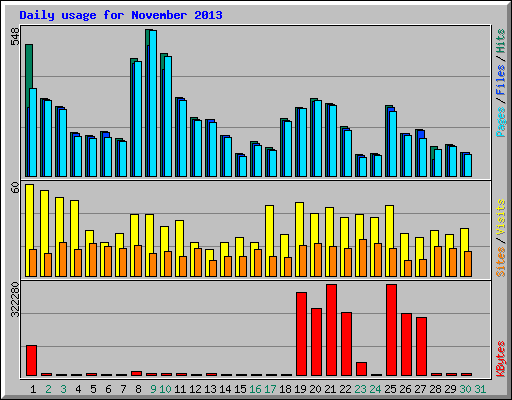The height and width of the screenshot is (400, 512).
Task: Click day label 28 on the x-axis
Action: (x=435, y=389)
